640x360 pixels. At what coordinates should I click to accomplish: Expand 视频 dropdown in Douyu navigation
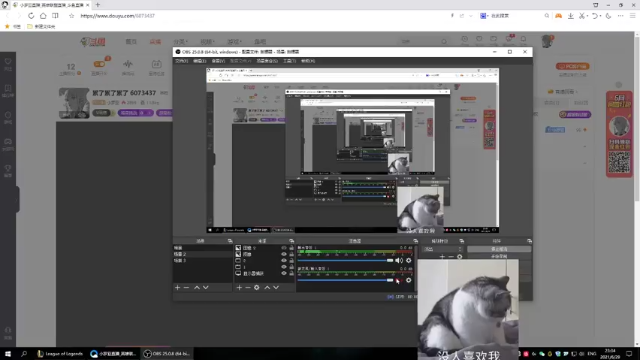pyautogui.click(x=207, y=42)
